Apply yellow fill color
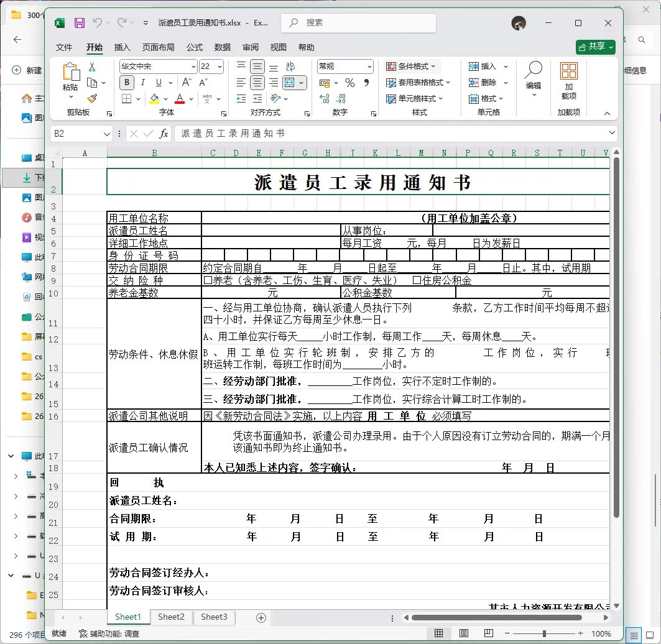This screenshot has height=644, width=661. [155, 99]
